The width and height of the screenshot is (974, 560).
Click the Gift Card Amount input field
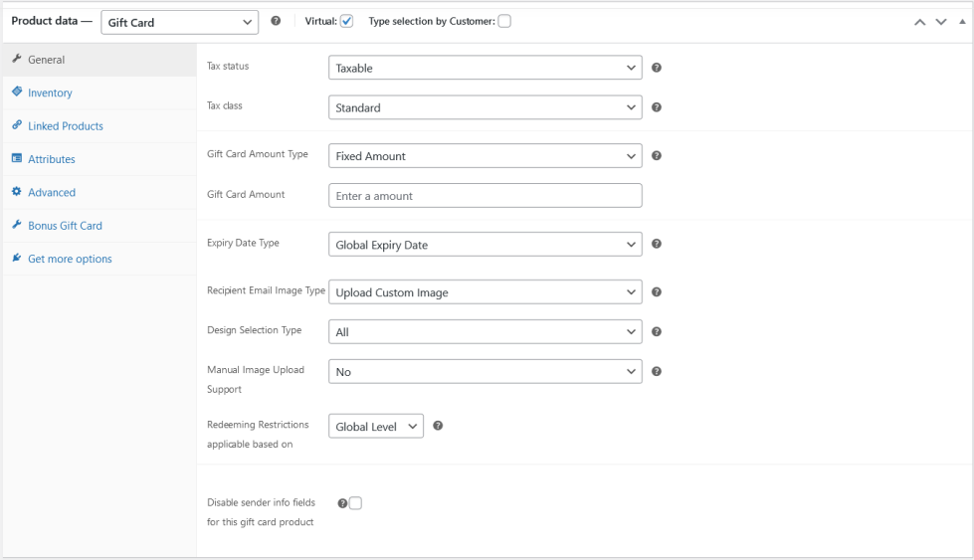pyautogui.click(x=486, y=196)
